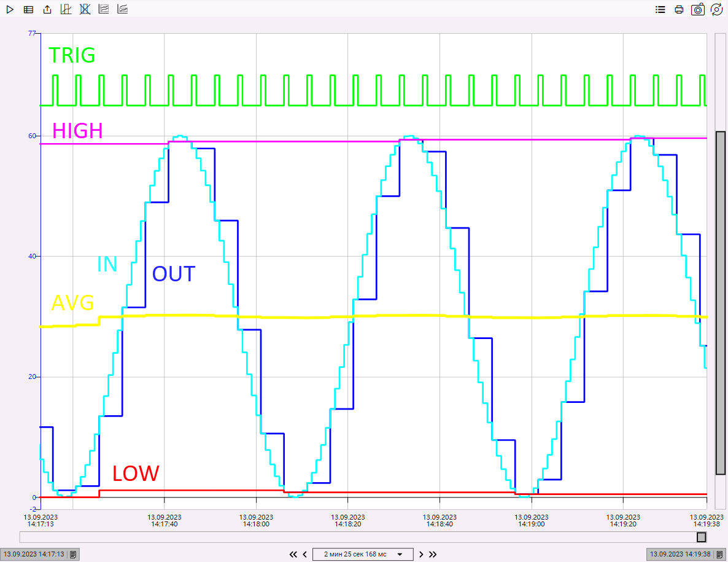This screenshot has width=728, height=562.
Task: Click the first stacked trend chart icon
Action: point(104,10)
